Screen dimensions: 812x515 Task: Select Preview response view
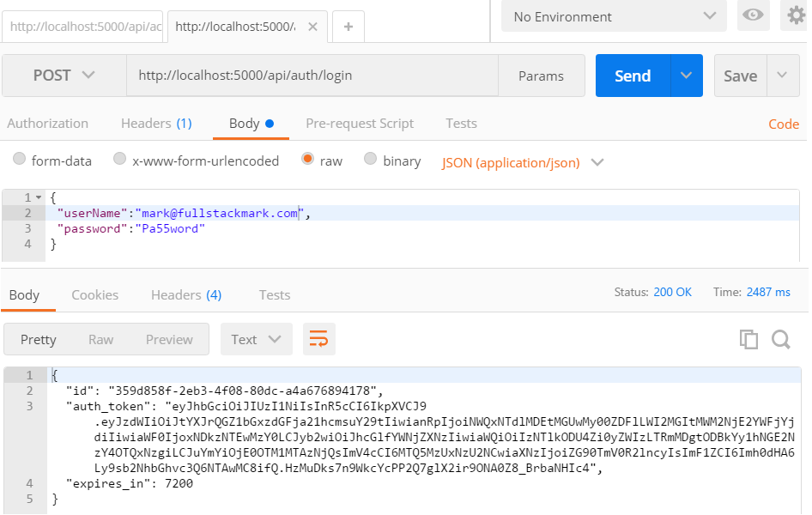pyautogui.click(x=169, y=339)
